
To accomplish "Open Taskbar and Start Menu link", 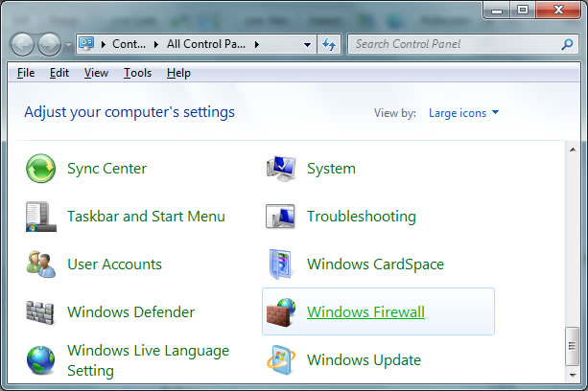I will pos(146,217).
